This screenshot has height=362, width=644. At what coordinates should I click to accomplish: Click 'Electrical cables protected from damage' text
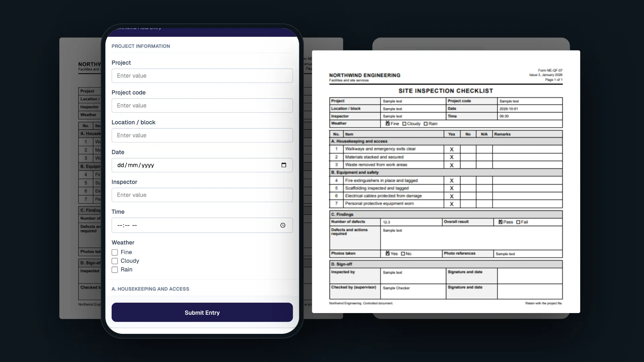coord(383,196)
